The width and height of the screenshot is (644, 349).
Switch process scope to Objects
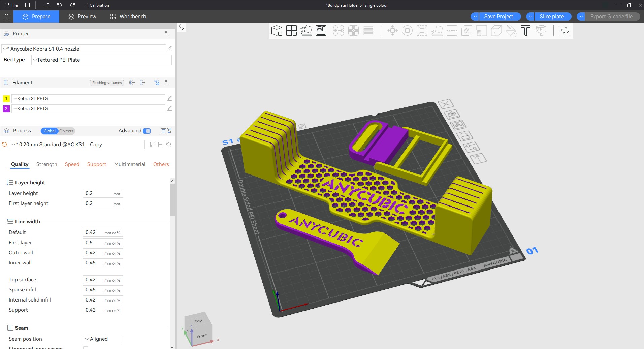[66, 131]
